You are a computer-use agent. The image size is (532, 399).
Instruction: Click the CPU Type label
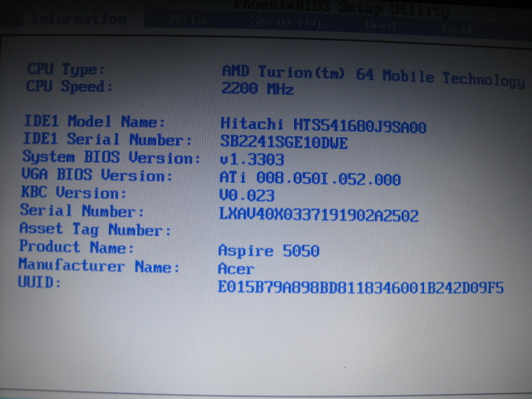66,69
